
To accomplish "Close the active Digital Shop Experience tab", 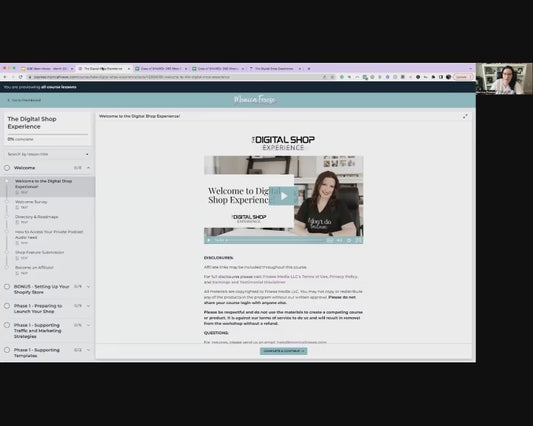I will pyautogui.click(x=129, y=69).
